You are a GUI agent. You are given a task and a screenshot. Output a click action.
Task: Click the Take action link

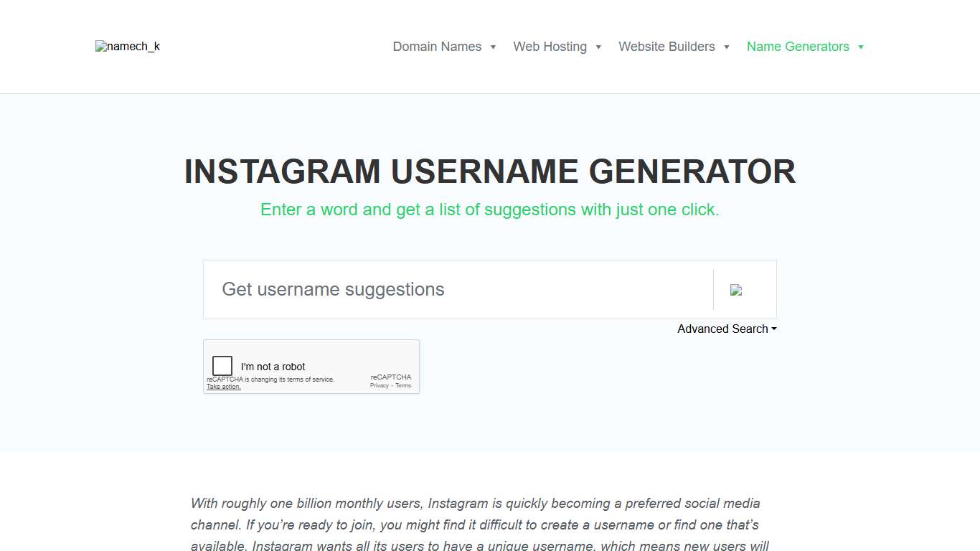[223, 386]
